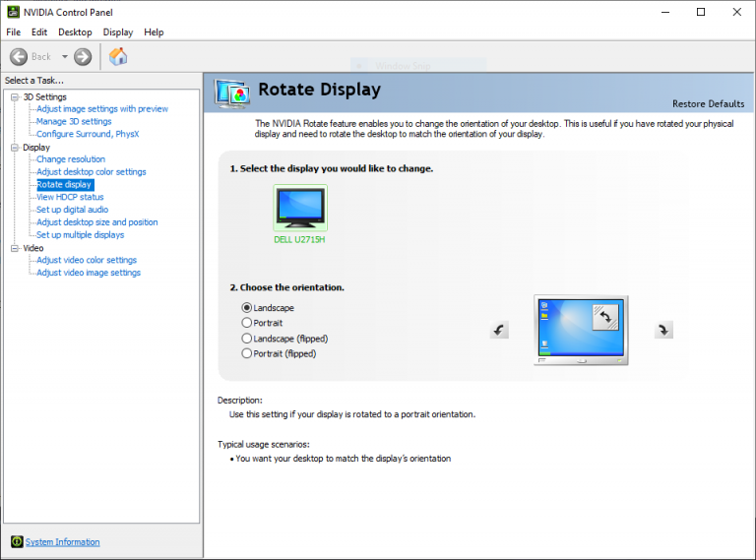Click the Forward arrow toolbar icon
The width and height of the screenshot is (756, 560).
pos(83,57)
